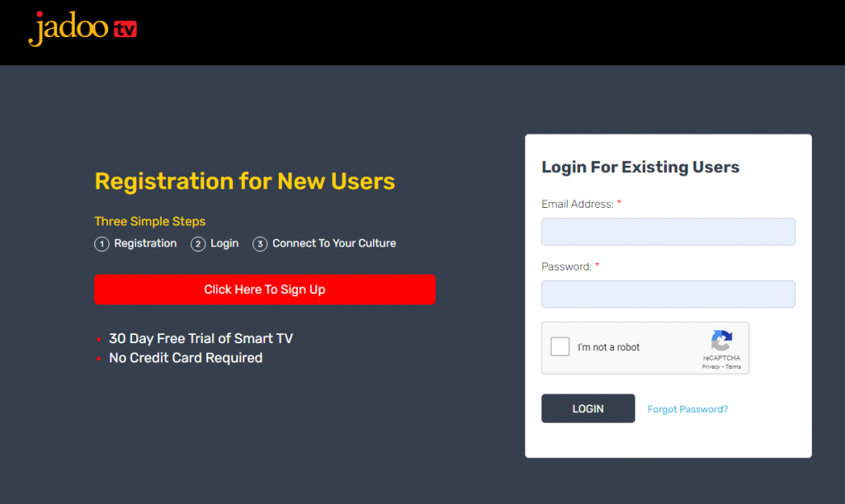845x504 pixels.
Task: Open the reCAPTCHA Privacy link
Action: (710, 367)
